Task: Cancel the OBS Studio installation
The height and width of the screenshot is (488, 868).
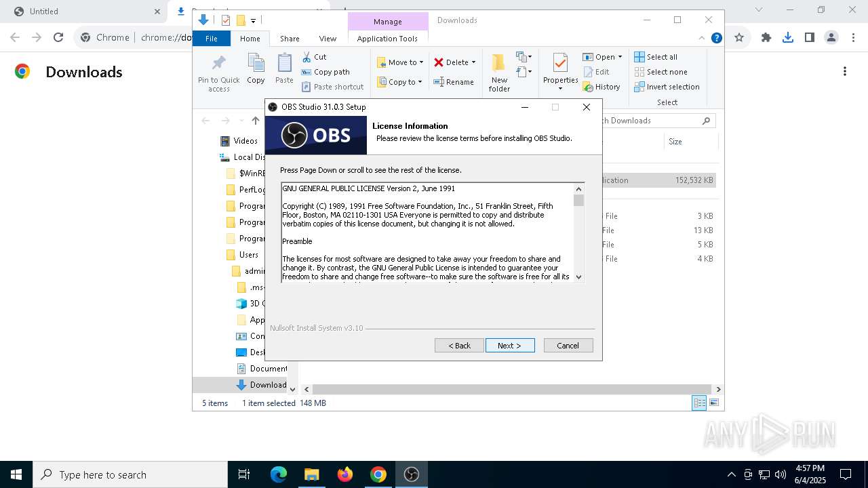Action: (x=568, y=346)
